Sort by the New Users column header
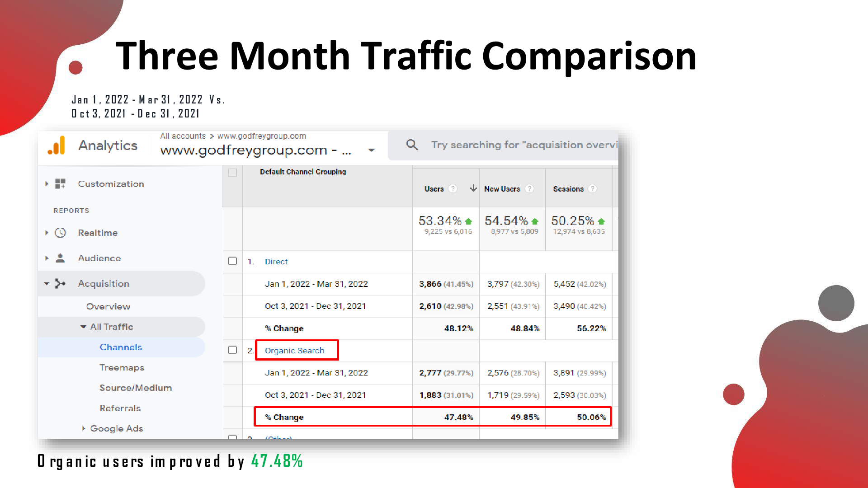868x488 pixels. tap(502, 189)
